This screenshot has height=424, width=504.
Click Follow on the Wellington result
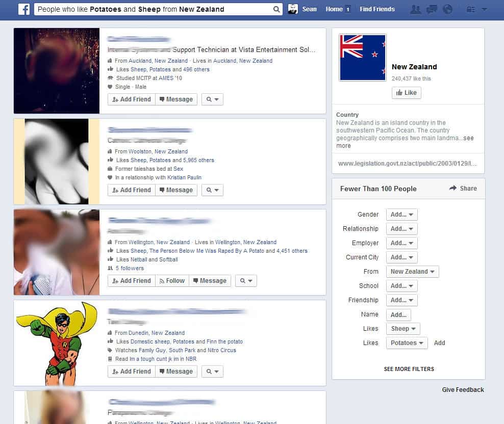pos(172,281)
